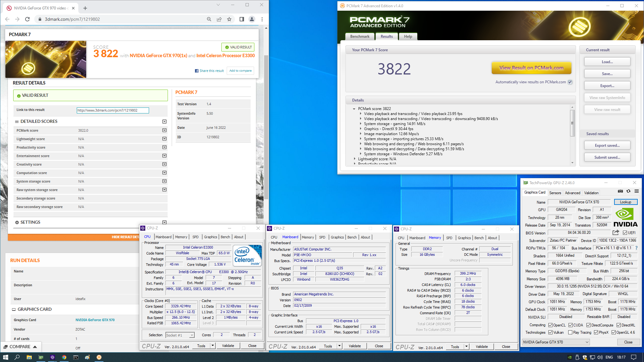Screen dimensions: 644x362
Task: Click the Intel Celeron logo in CPU-Z
Action: (x=248, y=255)
